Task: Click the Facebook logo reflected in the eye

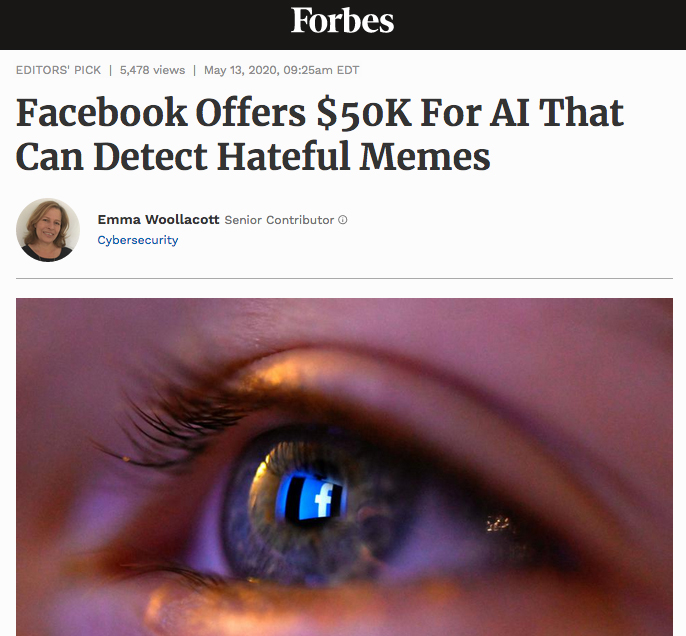Action: (314, 500)
